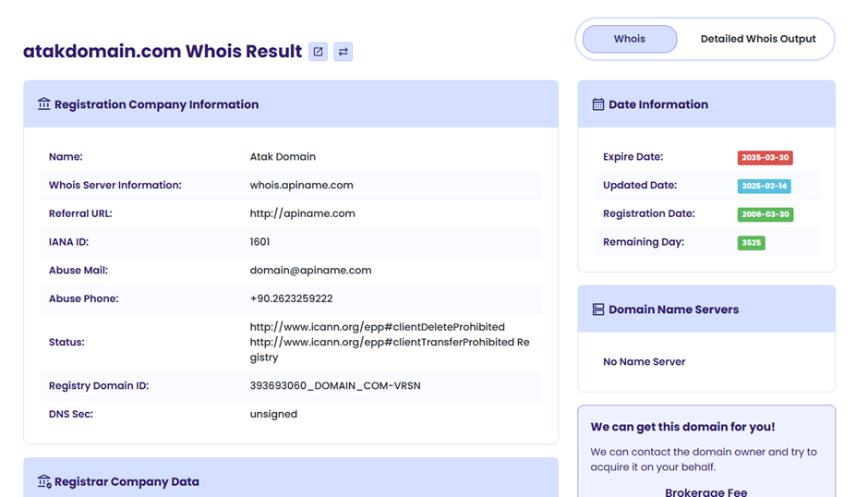The image size is (868, 497).
Task: Select registry domain ID 393693060_DOMAIN_COM-VRSN
Action: (x=335, y=385)
